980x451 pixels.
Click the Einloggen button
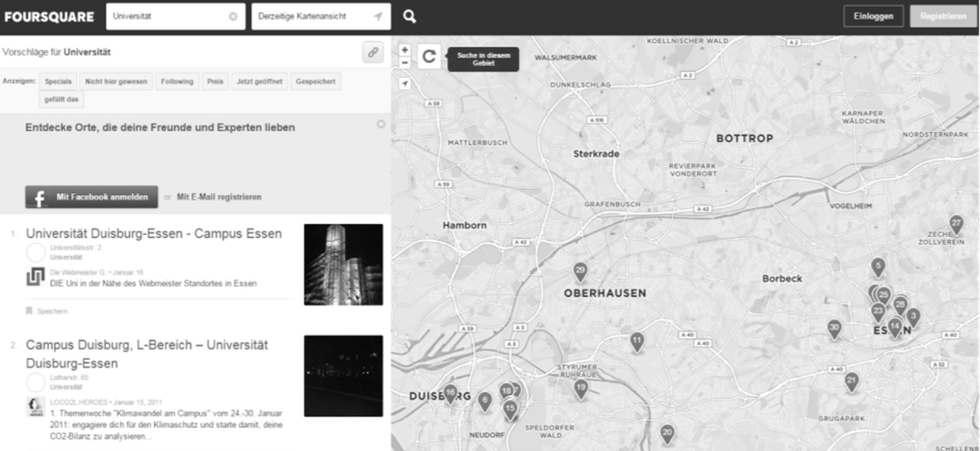pos(873,16)
